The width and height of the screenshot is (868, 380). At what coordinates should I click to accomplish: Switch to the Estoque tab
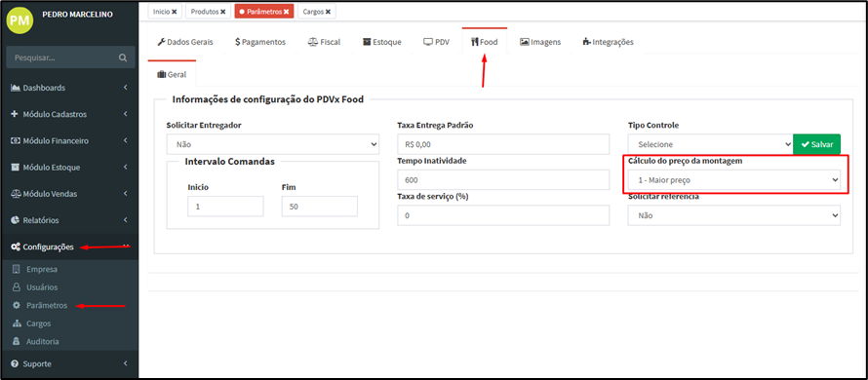(x=382, y=42)
